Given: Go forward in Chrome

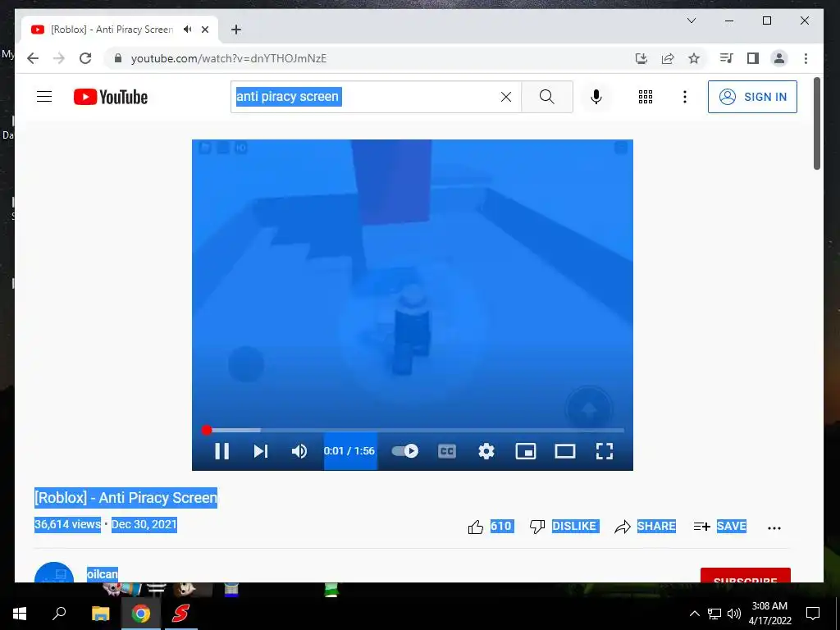Looking at the screenshot, I should tap(59, 58).
